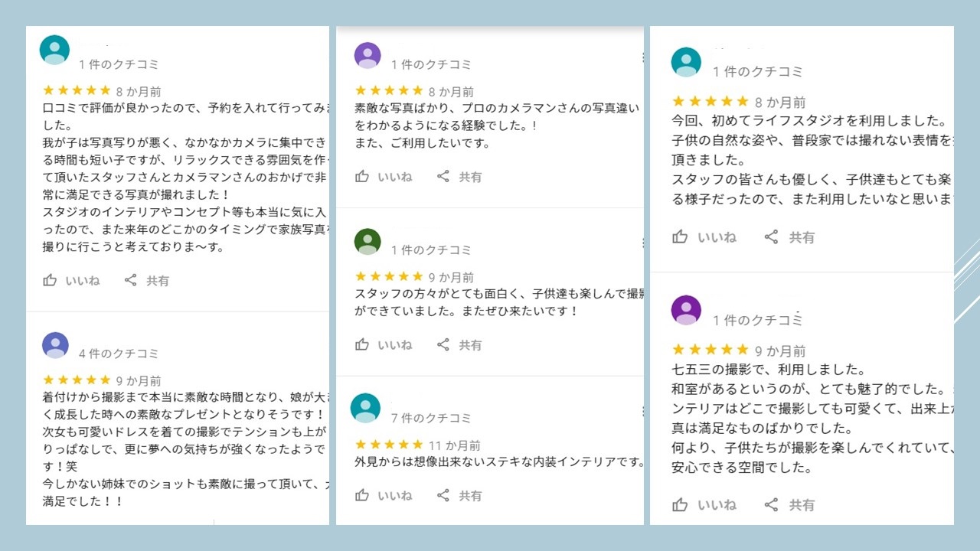Click the thumbs-up icon under the 七五三 review
This screenshot has height=551, width=980.
pyautogui.click(x=680, y=504)
